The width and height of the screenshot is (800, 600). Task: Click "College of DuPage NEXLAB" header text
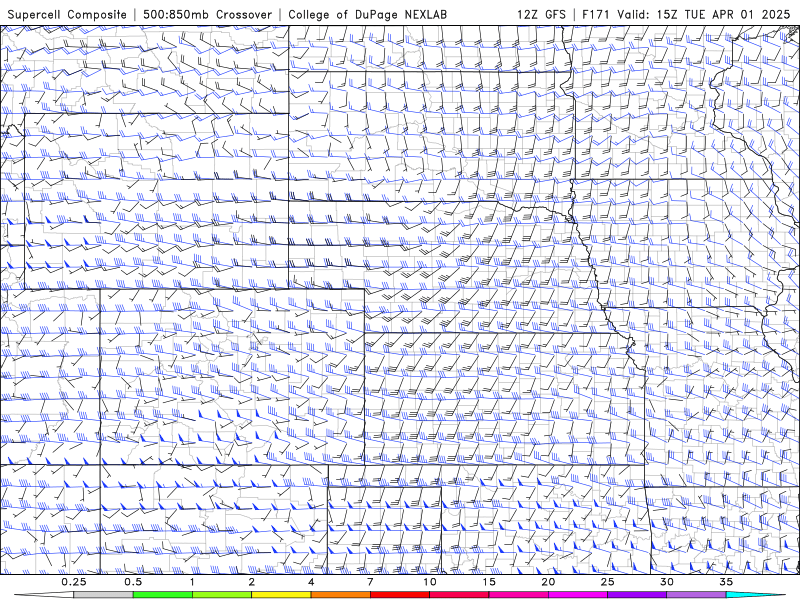pyautogui.click(x=367, y=14)
